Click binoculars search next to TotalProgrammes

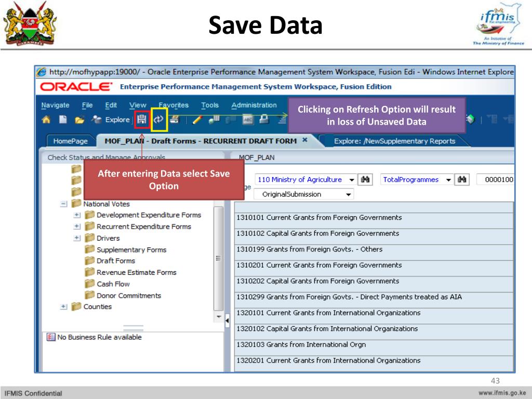point(462,179)
